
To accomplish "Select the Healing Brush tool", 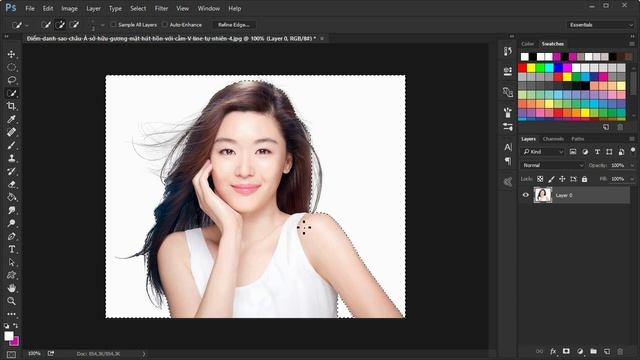I will pos(11,132).
